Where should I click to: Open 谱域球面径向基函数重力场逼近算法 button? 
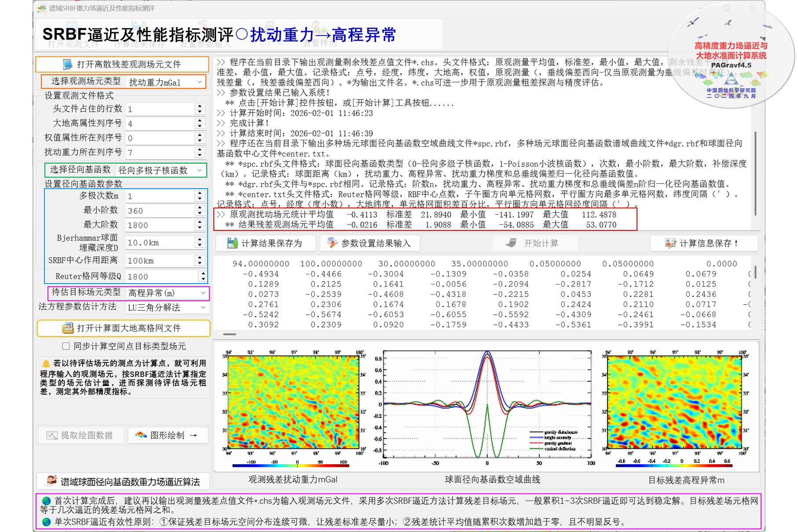tap(123, 481)
